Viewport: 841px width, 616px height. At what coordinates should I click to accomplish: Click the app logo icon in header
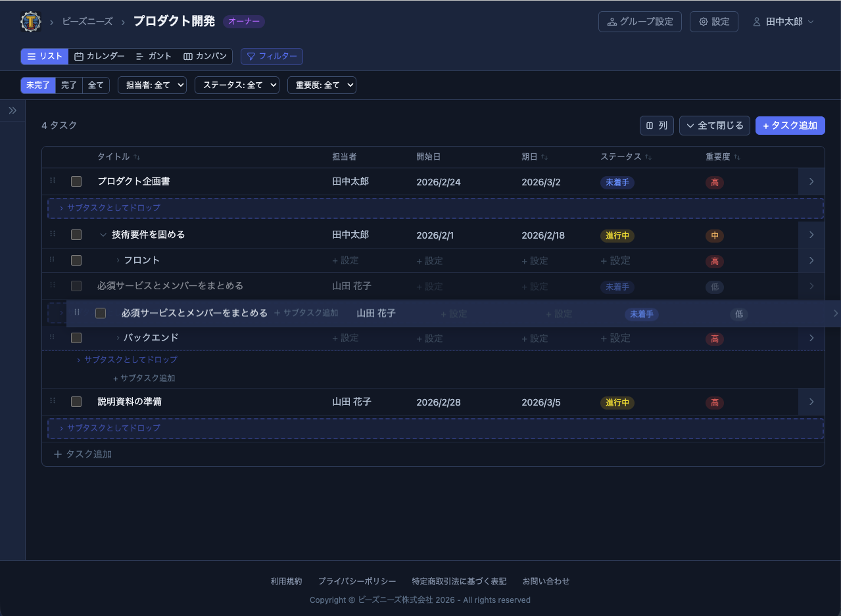(31, 22)
